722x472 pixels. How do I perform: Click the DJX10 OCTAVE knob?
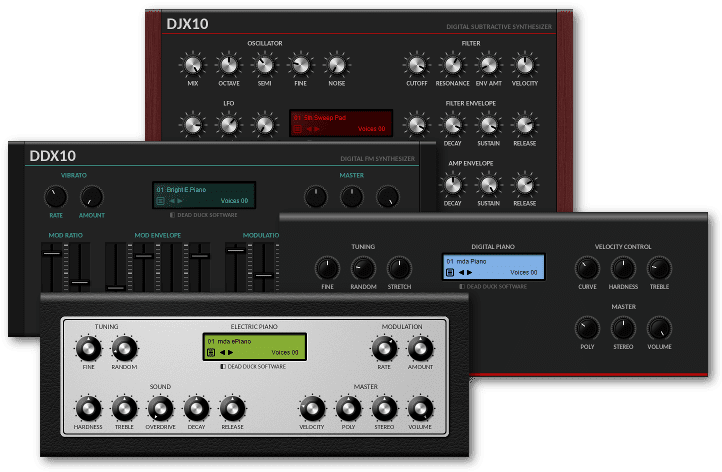tap(229, 65)
